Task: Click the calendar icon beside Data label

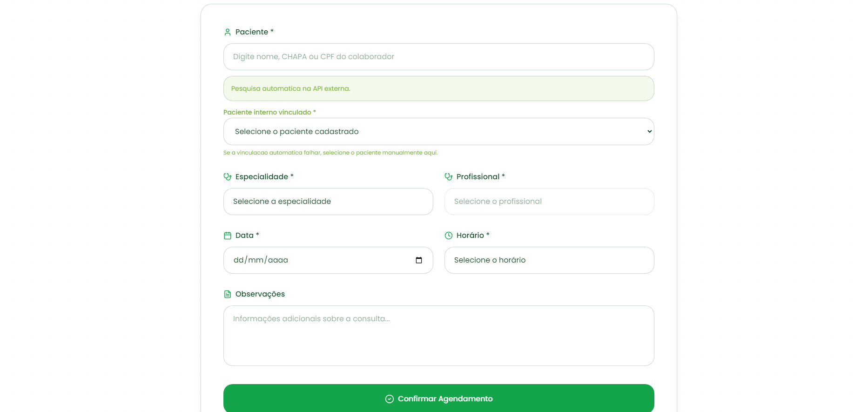Action: 228,236
